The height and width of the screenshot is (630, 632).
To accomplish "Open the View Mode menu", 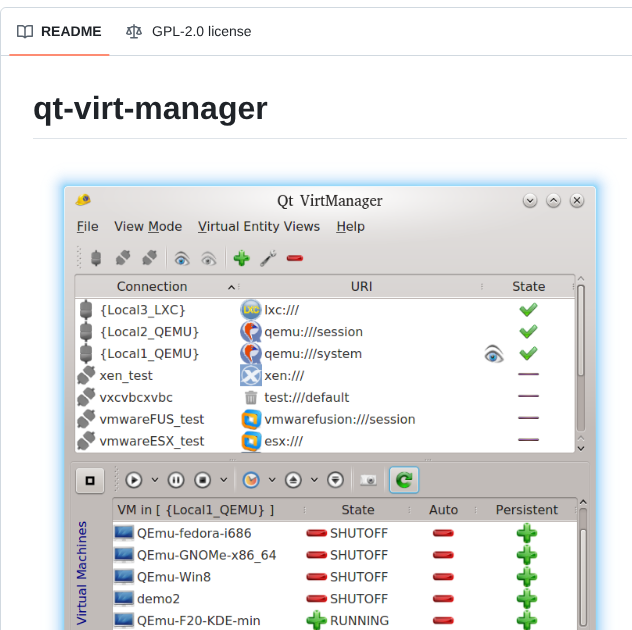I will tap(148, 227).
